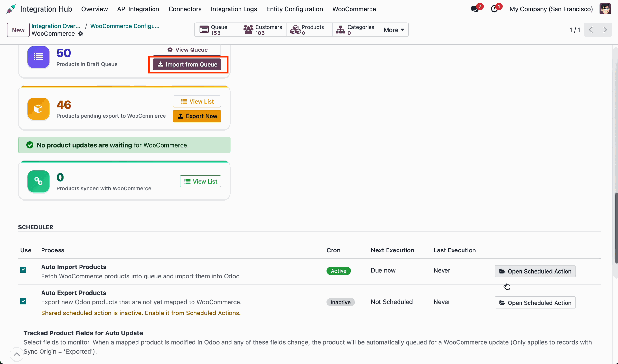Click the Integration Hub app title

pos(46,9)
